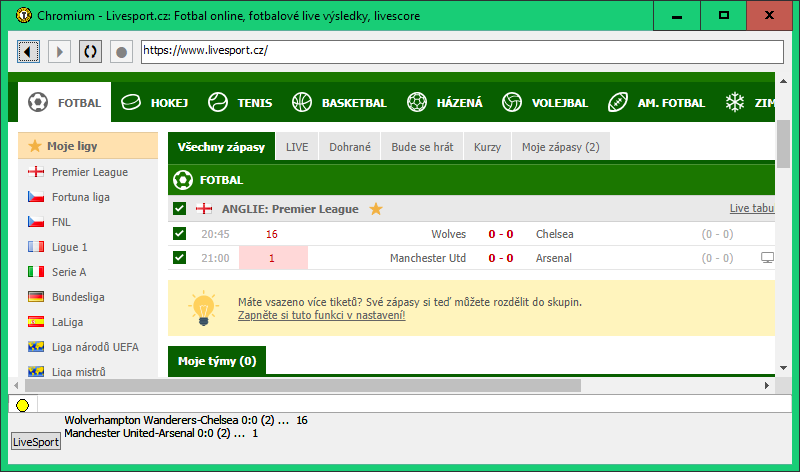Click the soccer ball icon in FOTBAL header
The image size is (800, 472).
[183, 180]
